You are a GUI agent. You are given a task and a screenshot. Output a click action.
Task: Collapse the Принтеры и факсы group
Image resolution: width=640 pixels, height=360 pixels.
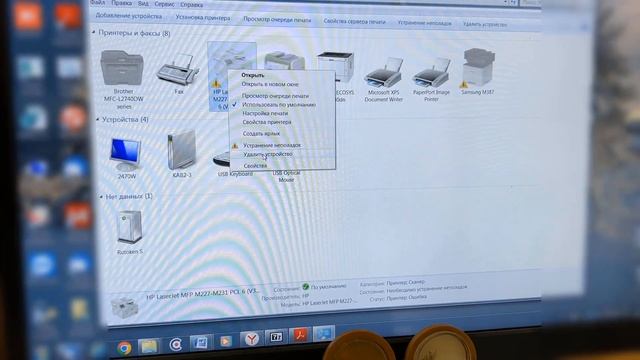(93, 32)
